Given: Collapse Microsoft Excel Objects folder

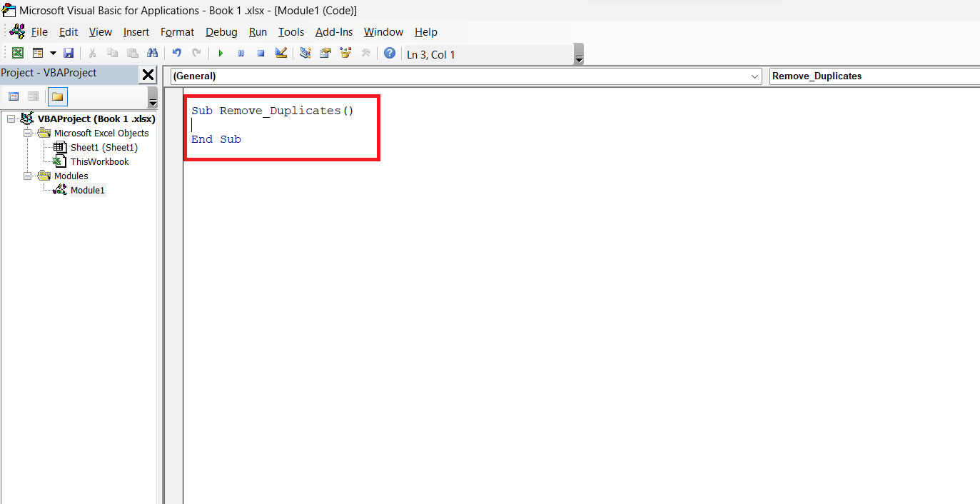Looking at the screenshot, I should [x=28, y=133].
